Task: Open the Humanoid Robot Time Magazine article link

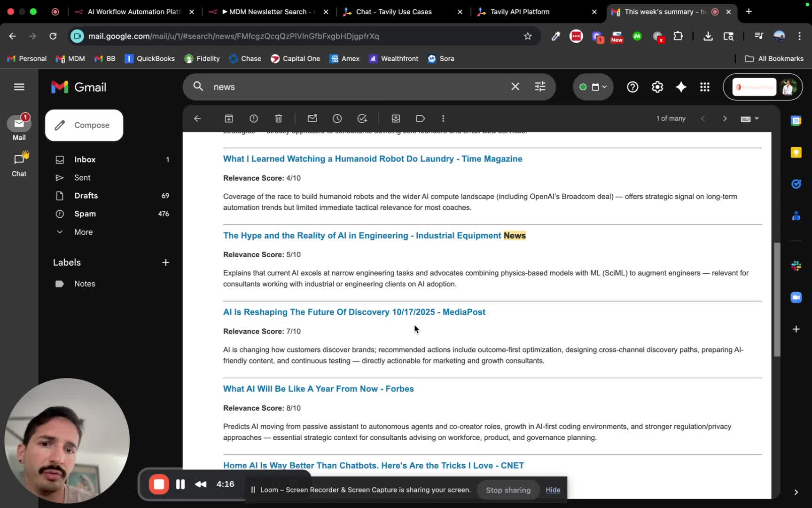Action: pyautogui.click(x=373, y=159)
